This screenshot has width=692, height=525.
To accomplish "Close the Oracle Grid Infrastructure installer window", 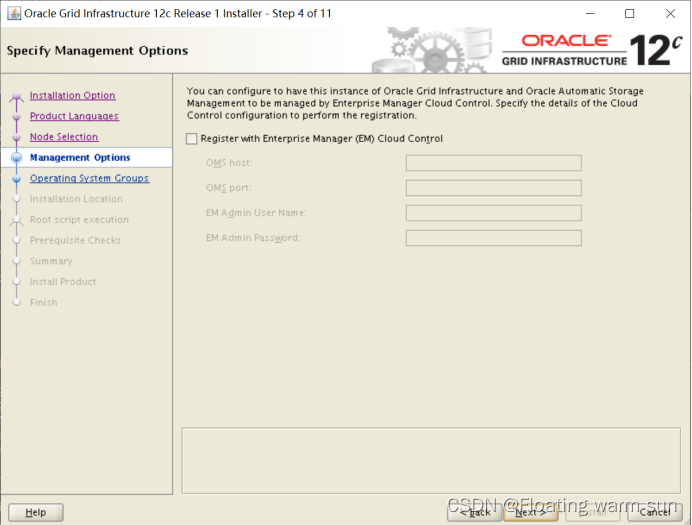I will pos(670,14).
